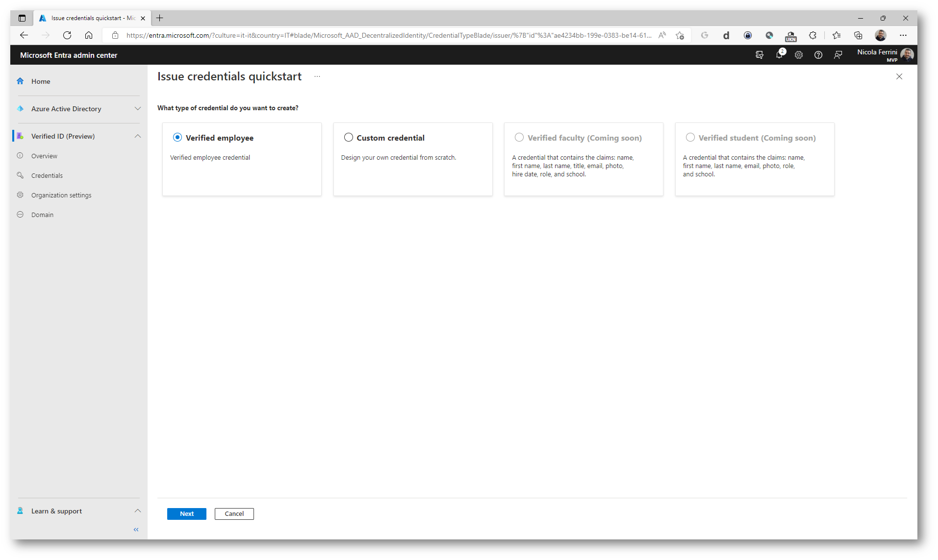Click the Overview info icon

point(20,156)
